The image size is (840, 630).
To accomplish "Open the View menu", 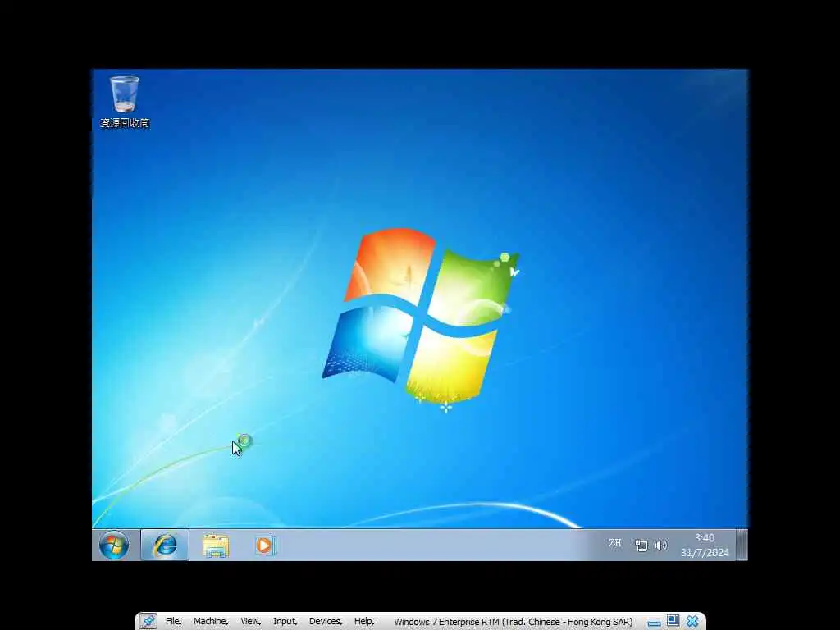I will 250,622.
